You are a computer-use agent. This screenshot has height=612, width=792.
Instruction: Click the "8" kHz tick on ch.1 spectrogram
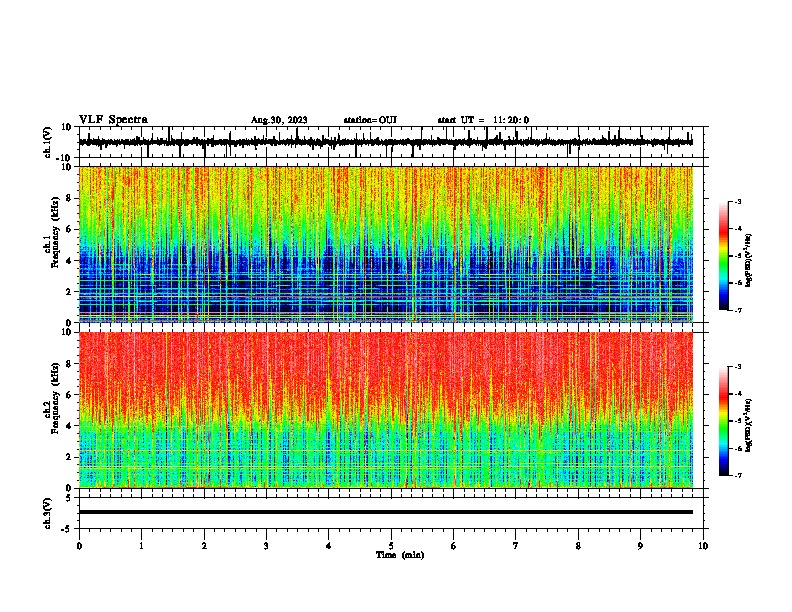(69, 198)
